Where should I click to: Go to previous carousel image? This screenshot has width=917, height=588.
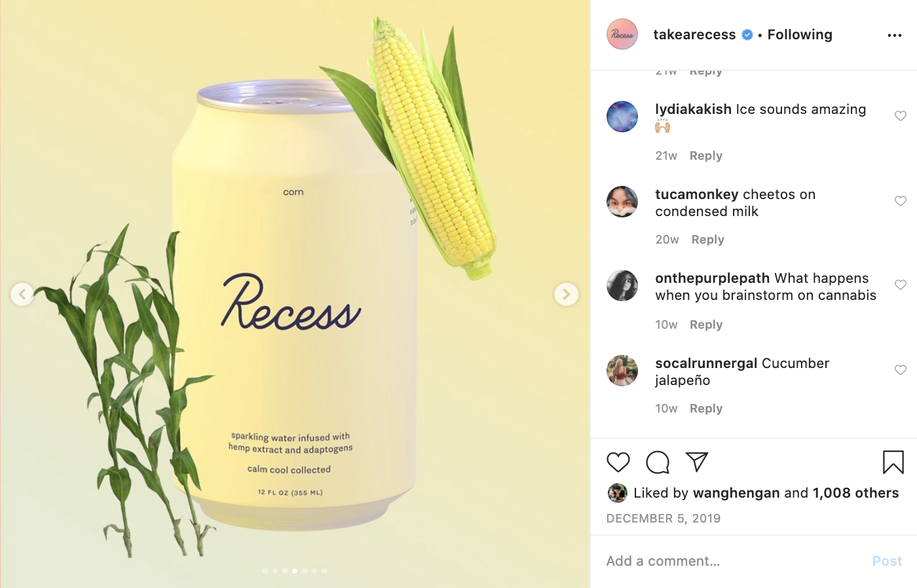22,294
